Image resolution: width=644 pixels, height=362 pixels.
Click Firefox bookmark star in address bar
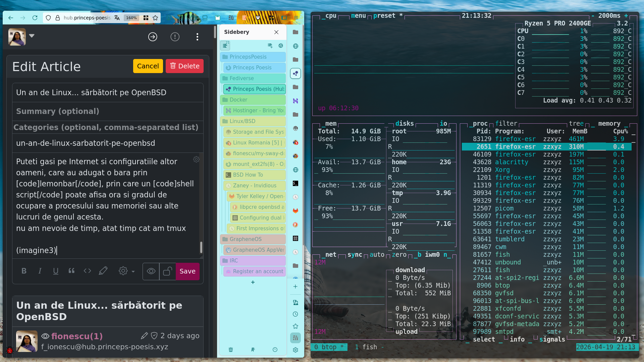[x=155, y=18]
